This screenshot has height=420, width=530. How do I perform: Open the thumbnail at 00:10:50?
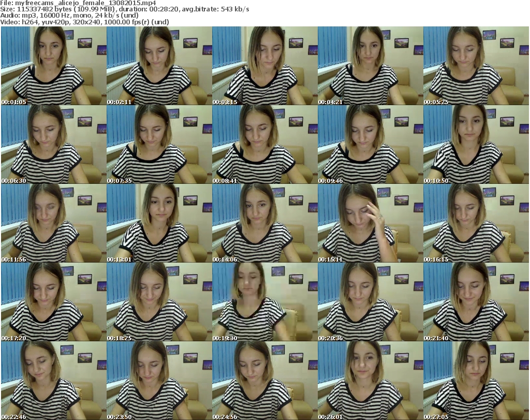(476, 144)
